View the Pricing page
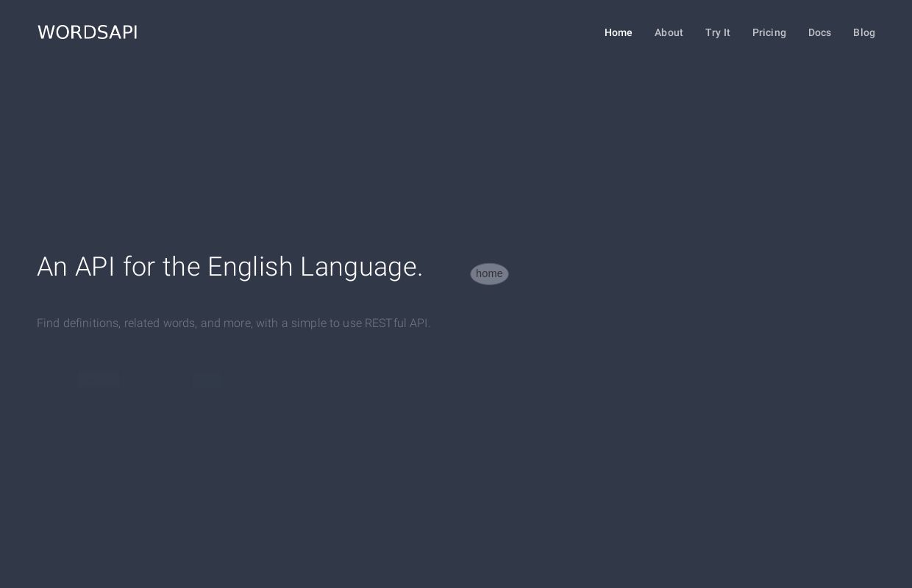This screenshot has height=588, width=912. pyautogui.click(x=769, y=32)
